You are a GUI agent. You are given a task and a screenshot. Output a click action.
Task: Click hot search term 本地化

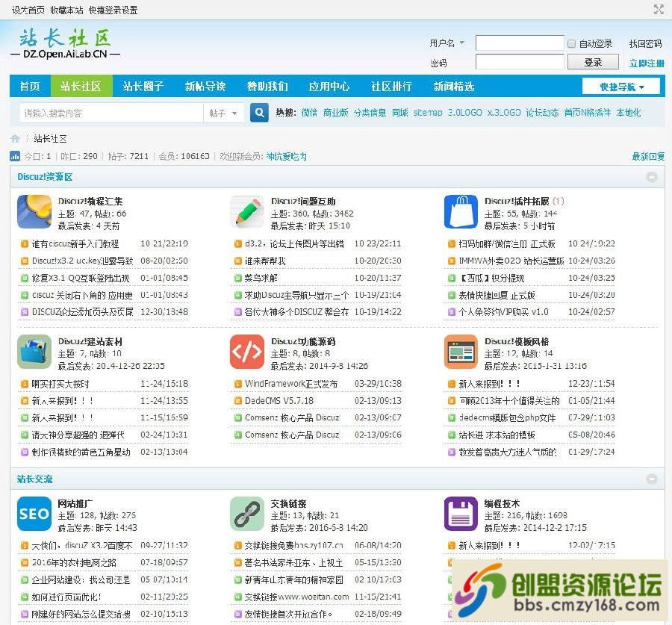[x=628, y=112]
